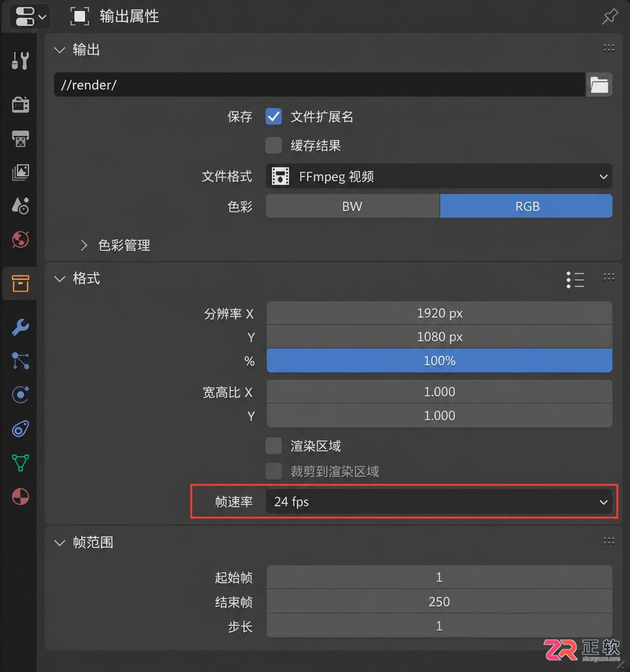Collapse the 帧范围 panel
Screen dimensions: 630x672
pyautogui.click(x=60, y=543)
